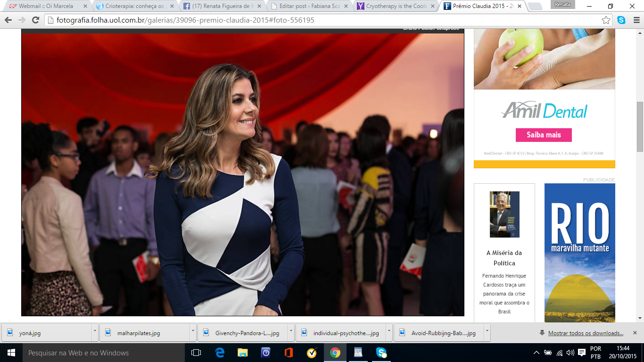Viewport: 644px width, 362px height.
Task: Open the clock showing 15:44
Action: (x=623, y=353)
